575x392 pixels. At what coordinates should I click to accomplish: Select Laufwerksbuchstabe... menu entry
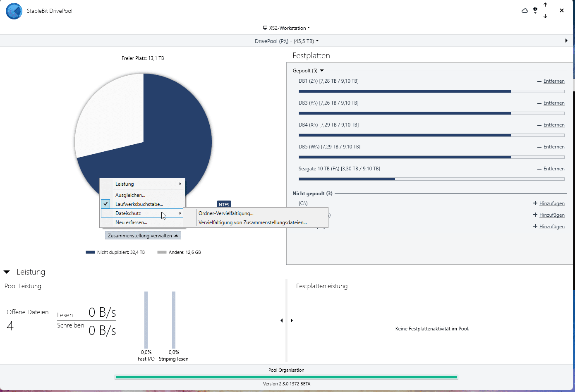point(139,204)
